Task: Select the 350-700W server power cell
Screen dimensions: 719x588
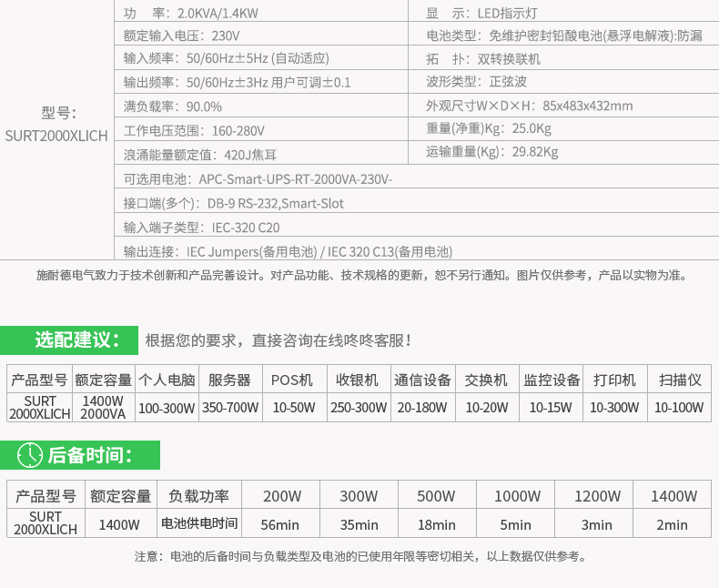Action: pos(229,408)
